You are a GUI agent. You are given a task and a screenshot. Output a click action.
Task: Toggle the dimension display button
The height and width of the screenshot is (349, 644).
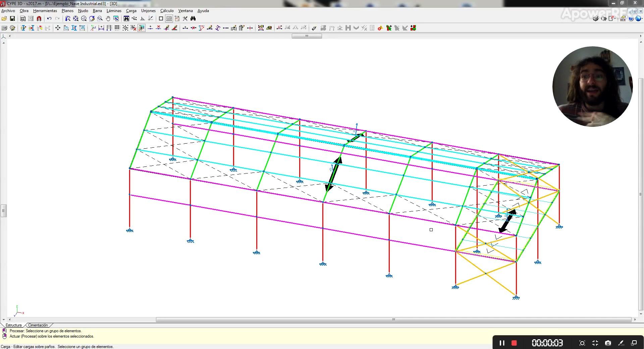[169, 18]
